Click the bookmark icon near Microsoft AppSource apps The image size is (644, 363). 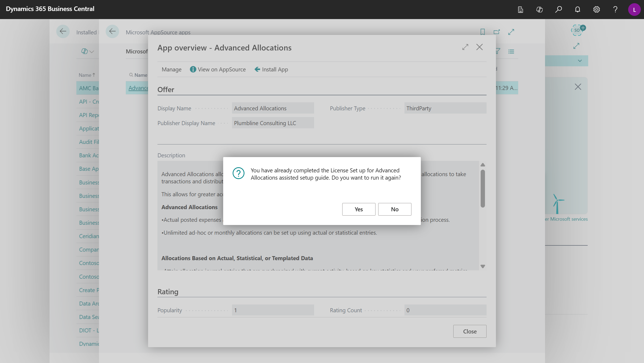[482, 32]
